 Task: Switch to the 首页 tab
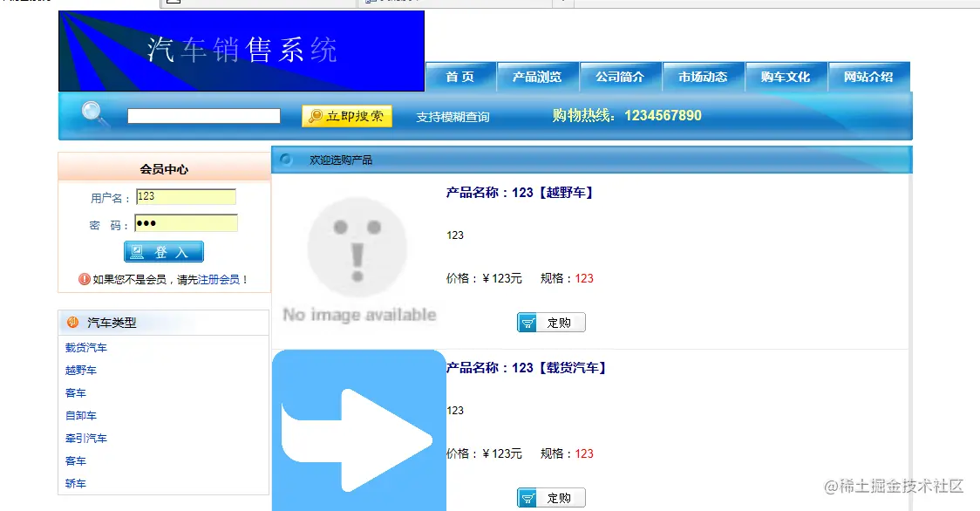pos(459,77)
